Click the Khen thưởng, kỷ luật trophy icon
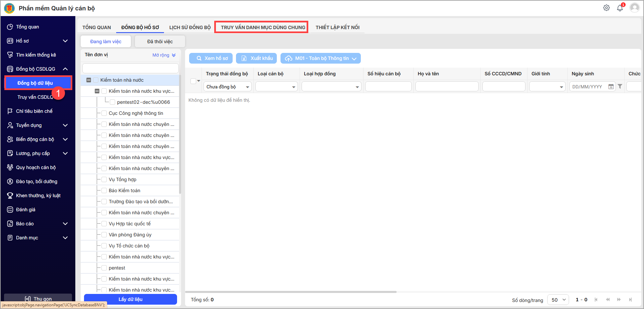The image size is (644, 309). click(x=10, y=196)
